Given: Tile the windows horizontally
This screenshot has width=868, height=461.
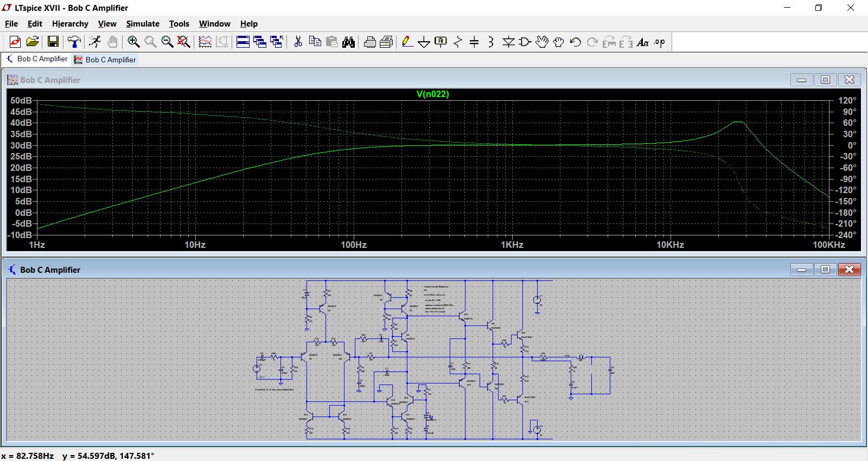Looking at the screenshot, I should [x=243, y=42].
